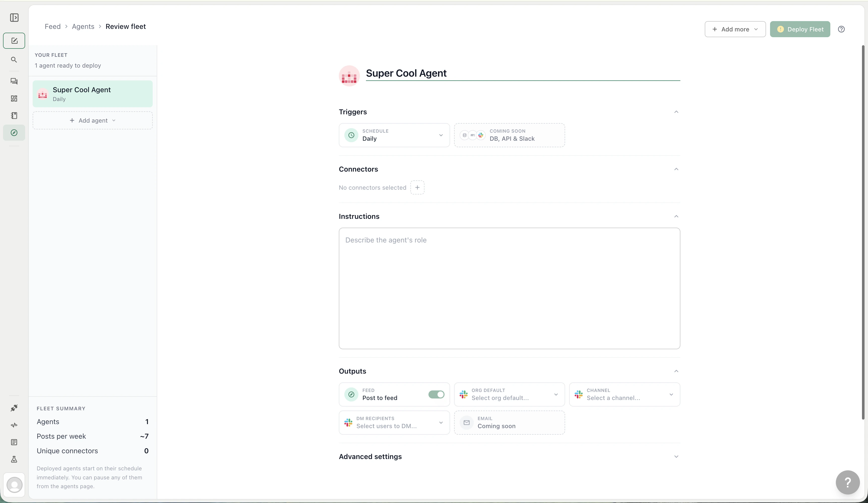The width and height of the screenshot is (868, 503).
Task: Select the compose/edit tool in the sidebar
Action: (14, 41)
